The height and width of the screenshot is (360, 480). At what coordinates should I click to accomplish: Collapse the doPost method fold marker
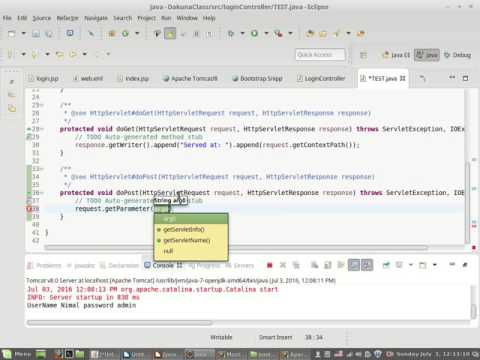pyautogui.click(x=42, y=193)
